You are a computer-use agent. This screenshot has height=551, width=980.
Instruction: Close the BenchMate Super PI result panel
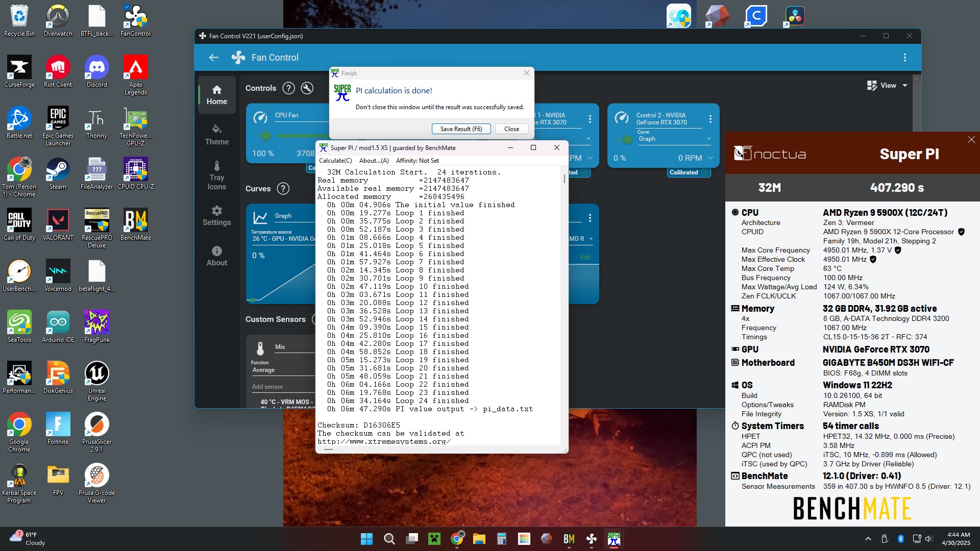tap(971, 140)
